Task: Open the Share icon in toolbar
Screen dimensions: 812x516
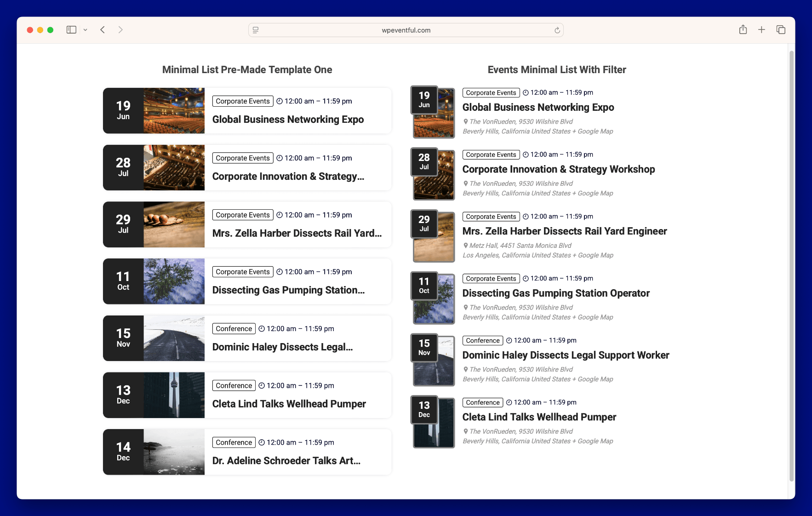Action: pyautogui.click(x=743, y=30)
